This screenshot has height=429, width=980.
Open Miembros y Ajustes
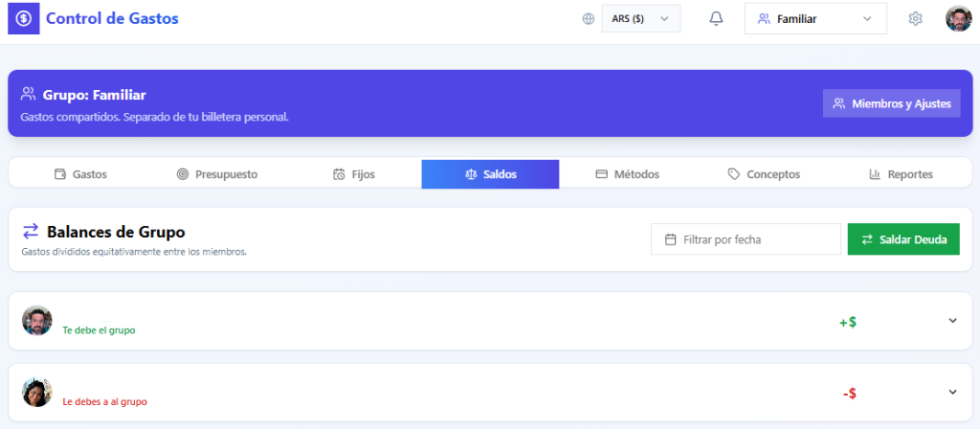[x=891, y=103]
